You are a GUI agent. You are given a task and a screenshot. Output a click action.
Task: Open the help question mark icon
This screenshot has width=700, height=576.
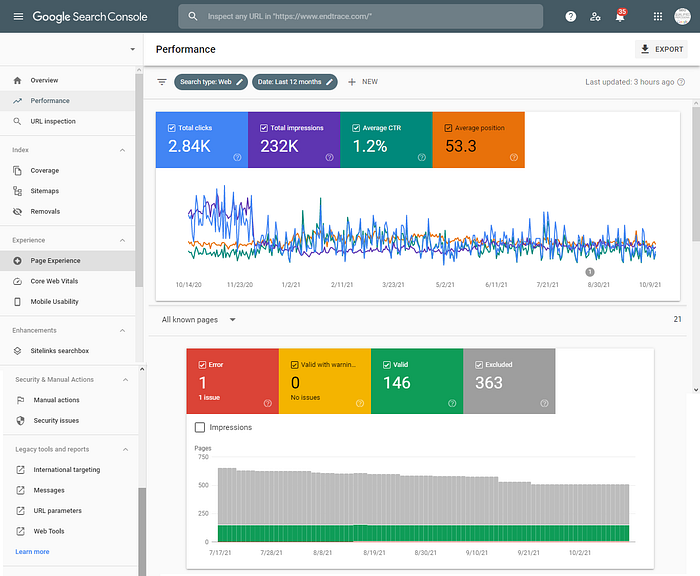point(571,17)
